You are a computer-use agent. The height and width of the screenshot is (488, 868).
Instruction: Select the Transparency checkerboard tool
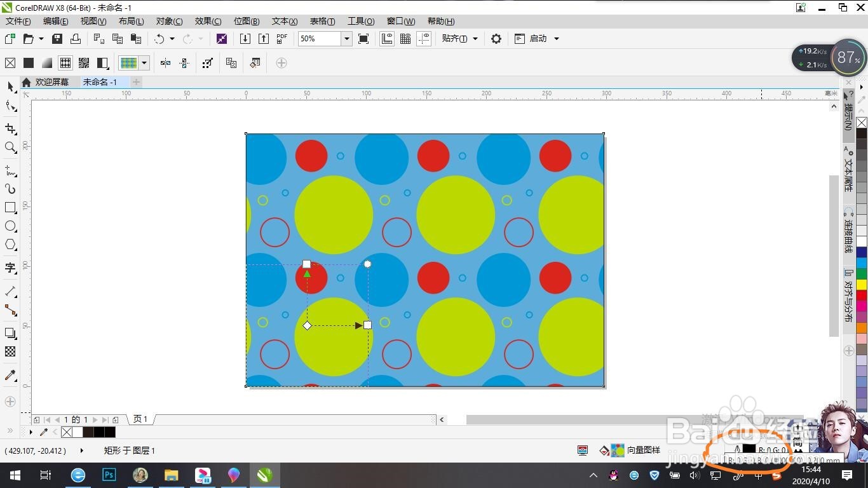tap(10, 351)
